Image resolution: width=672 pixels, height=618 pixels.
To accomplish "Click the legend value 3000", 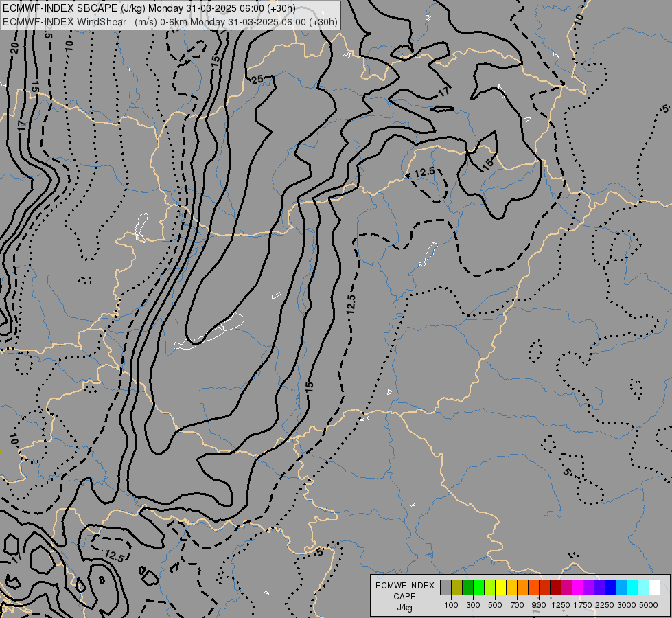I will coord(627,605).
